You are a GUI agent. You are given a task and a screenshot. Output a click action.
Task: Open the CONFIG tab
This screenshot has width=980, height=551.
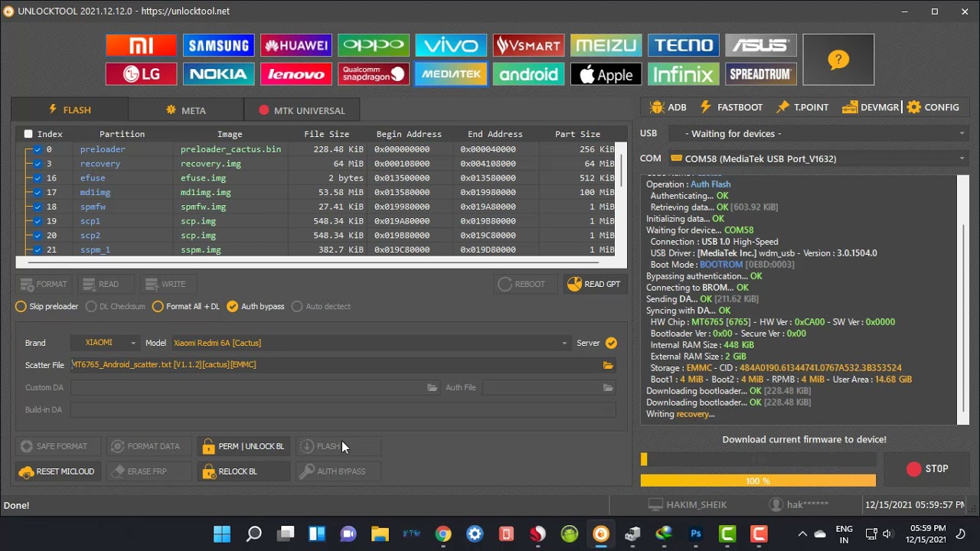point(933,107)
